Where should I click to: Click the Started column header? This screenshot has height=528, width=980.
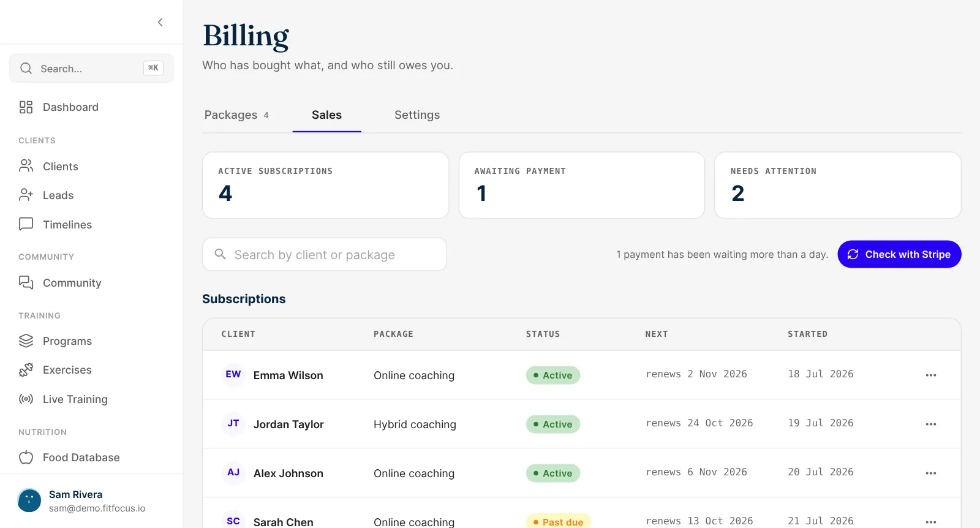pos(807,334)
